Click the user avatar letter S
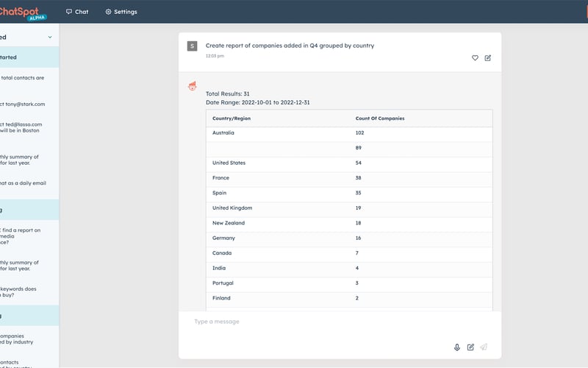Image resolution: width=588 pixels, height=368 pixels. click(x=192, y=46)
